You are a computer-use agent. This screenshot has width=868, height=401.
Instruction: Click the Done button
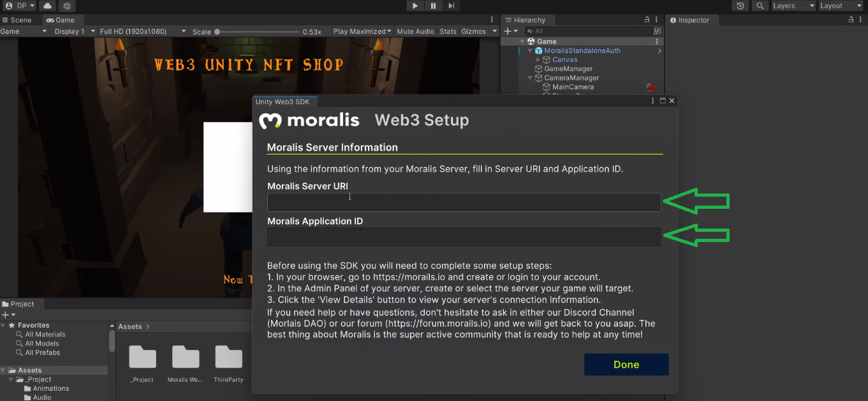[x=626, y=365]
